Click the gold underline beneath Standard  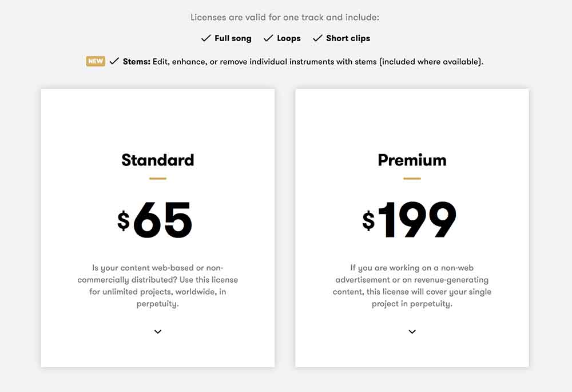click(x=158, y=179)
